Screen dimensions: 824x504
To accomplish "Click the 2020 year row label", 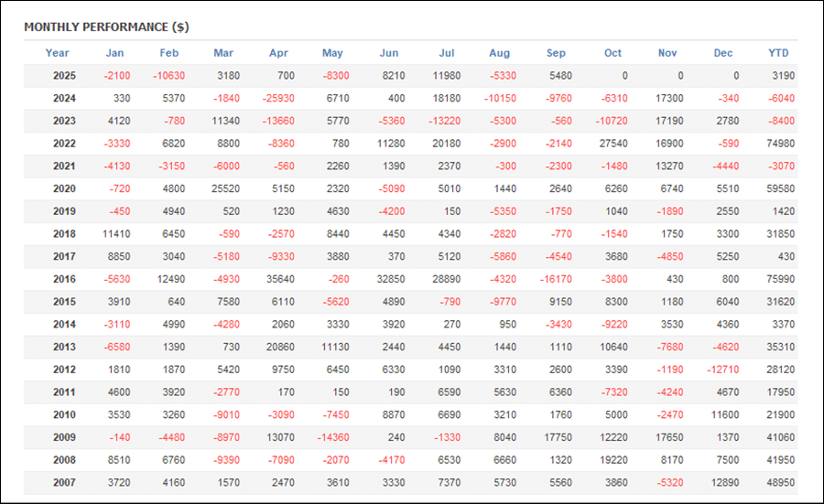I will pos(64,188).
